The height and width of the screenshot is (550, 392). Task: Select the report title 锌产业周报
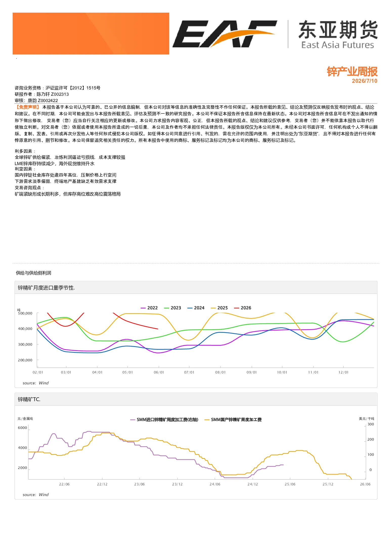tap(352, 71)
